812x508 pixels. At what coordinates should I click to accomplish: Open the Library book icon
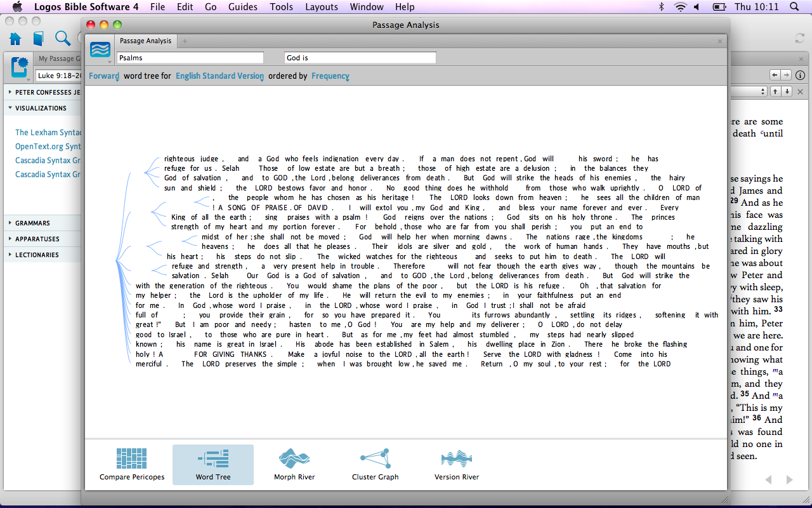[x=39, y=39]
